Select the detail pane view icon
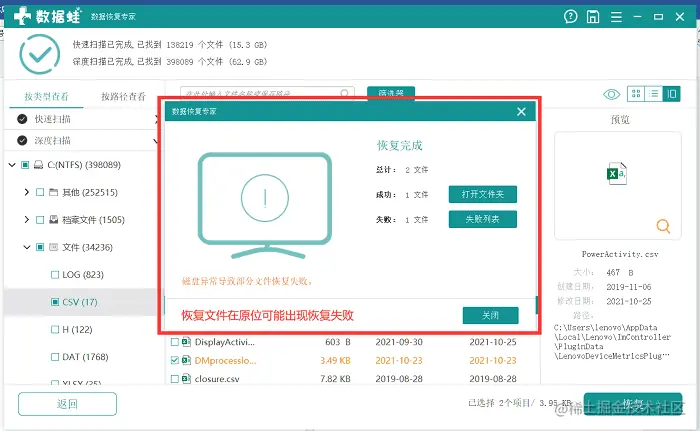Viewport: 700px width, 431px height. pyautogui.click(x=671, y=94)
